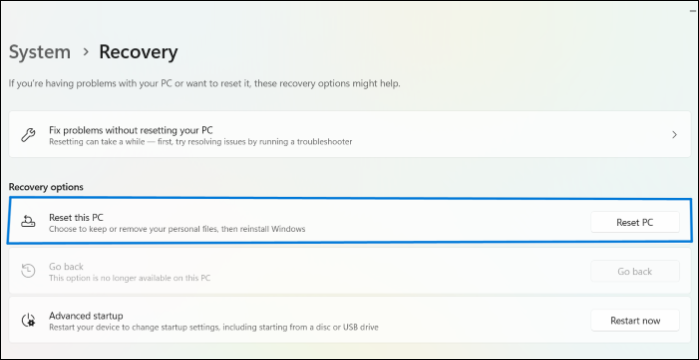Click the Recovery page heading
This screenshot has height=360, width=699.
tap(138, 52)
